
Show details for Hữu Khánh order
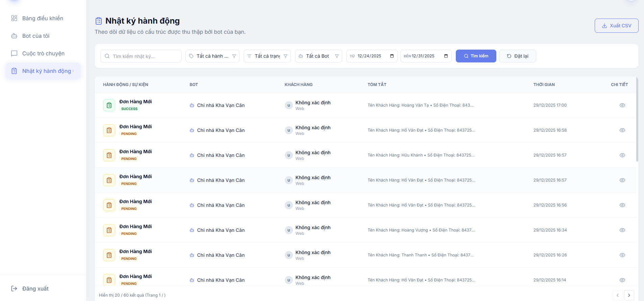622,155
